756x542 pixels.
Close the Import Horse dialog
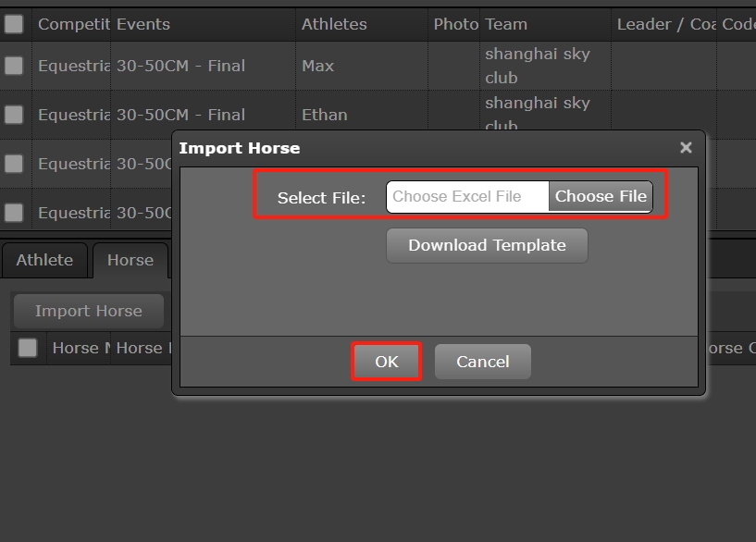coord(686,148)
